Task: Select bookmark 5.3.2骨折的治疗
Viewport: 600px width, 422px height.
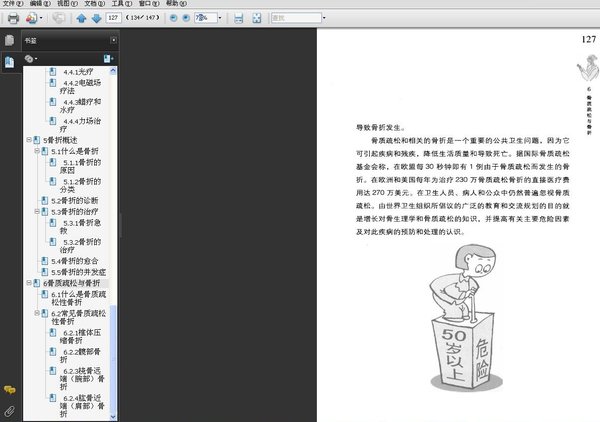Action: [80, 246]
